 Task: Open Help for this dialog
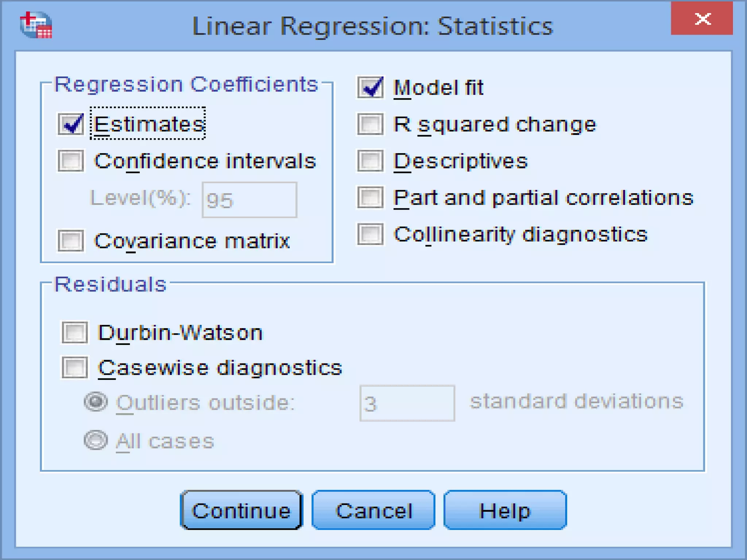click(x=505, y=510)
